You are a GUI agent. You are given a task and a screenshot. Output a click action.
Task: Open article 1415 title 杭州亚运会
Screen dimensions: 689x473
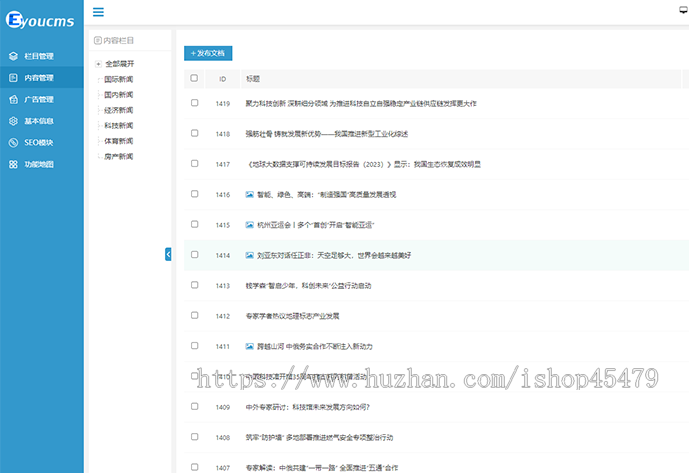pyautogui.click(x=315, y=225)
